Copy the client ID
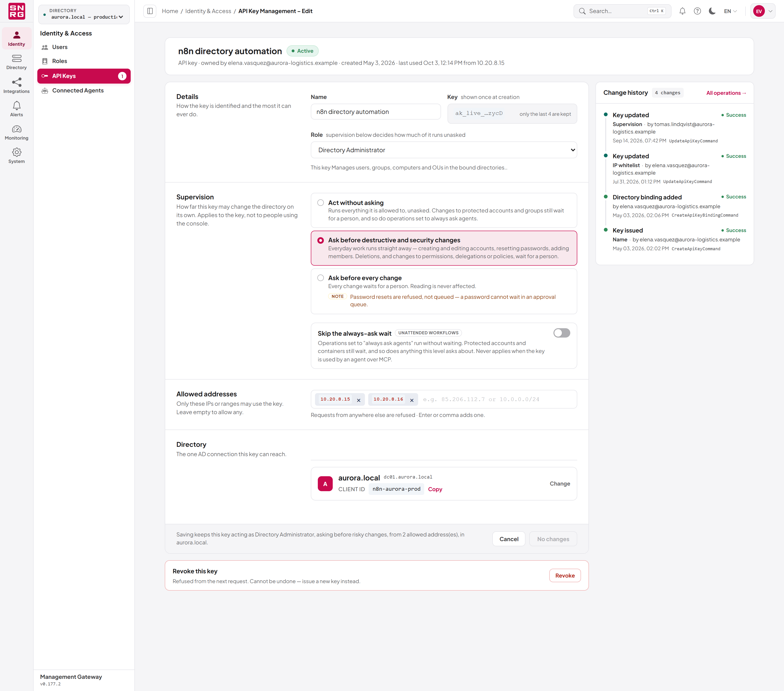The width and height of the screenshot is (784, 691). 435,489
